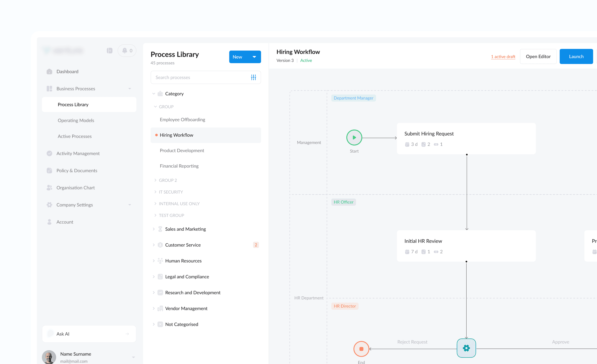Open the Dashboard menu item

click(89, 72)
